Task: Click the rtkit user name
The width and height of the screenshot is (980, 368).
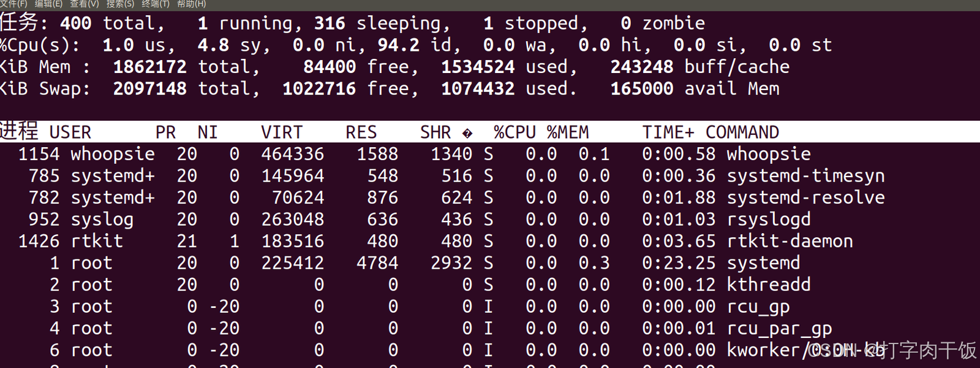Action: coord(97,242)
